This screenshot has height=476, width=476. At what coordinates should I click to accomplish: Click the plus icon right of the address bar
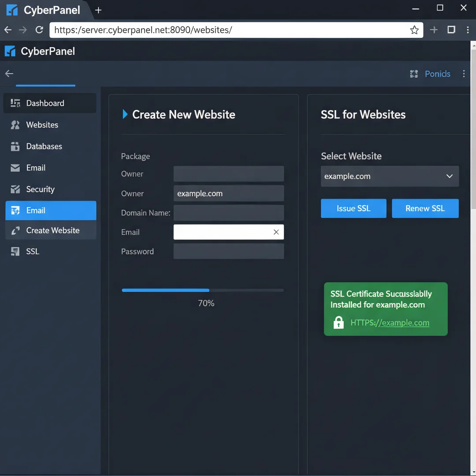[434, 30]
